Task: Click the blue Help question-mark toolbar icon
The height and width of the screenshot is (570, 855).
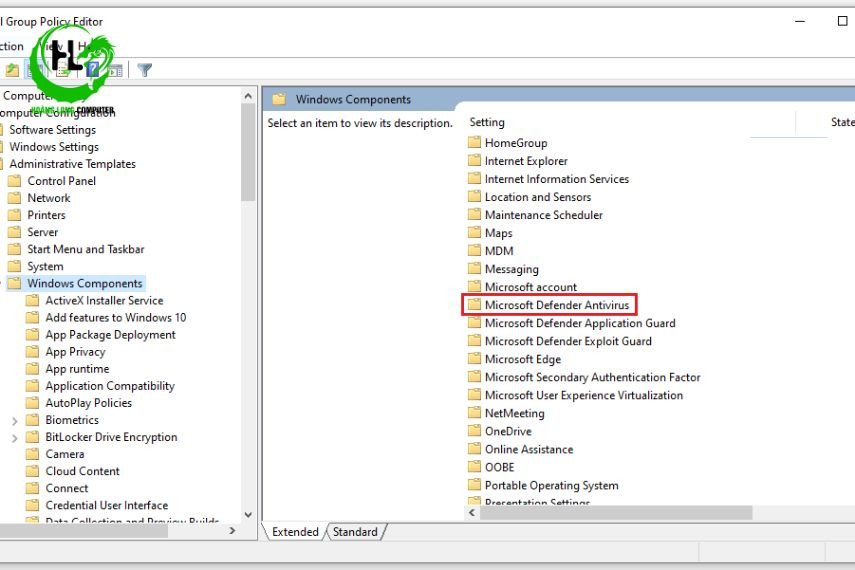Action: point(93,69)
